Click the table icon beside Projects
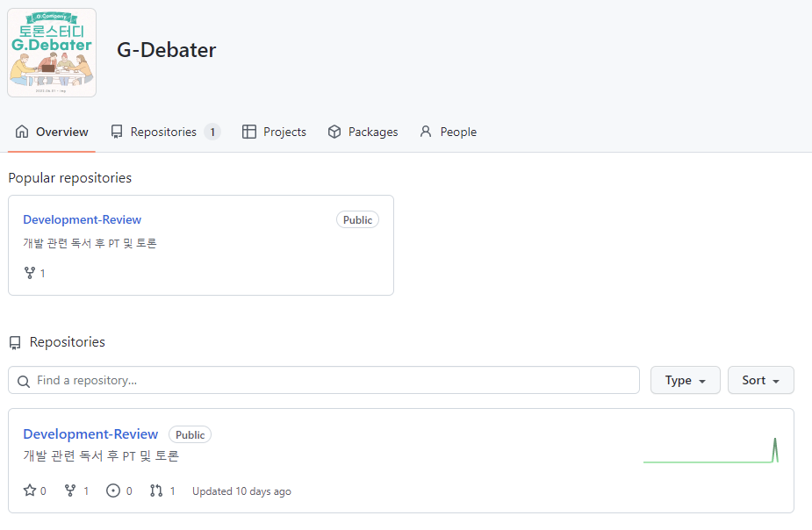This screenshot has height=530, width=812. [x=249, y=132]
